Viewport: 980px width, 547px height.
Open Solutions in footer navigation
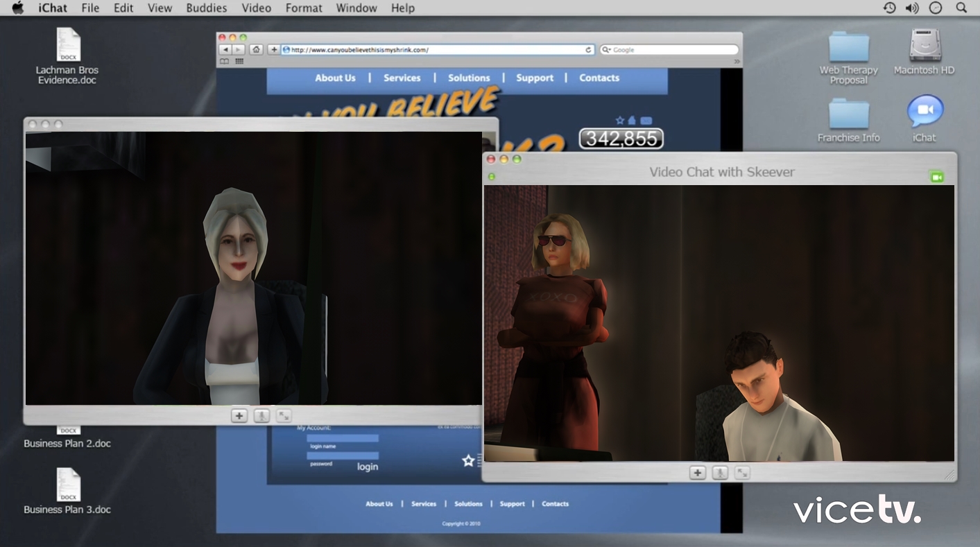pos(468,504)
